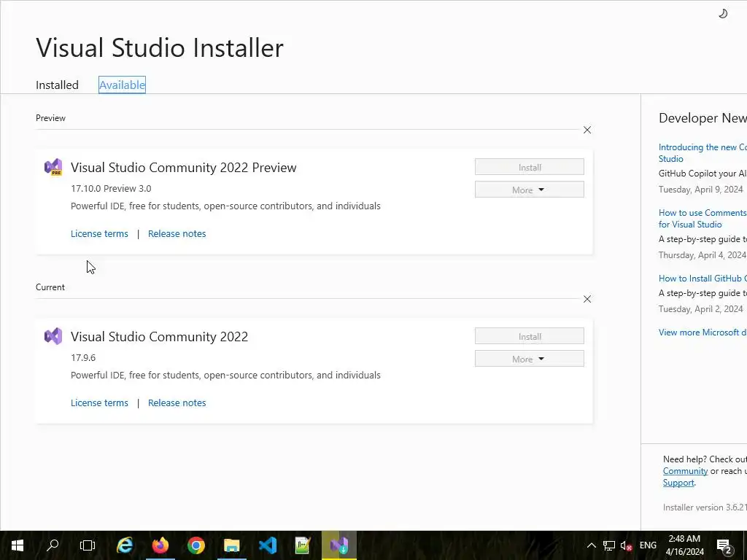
Task: Switch ENG input language indicator
Action: pos(648,545)
